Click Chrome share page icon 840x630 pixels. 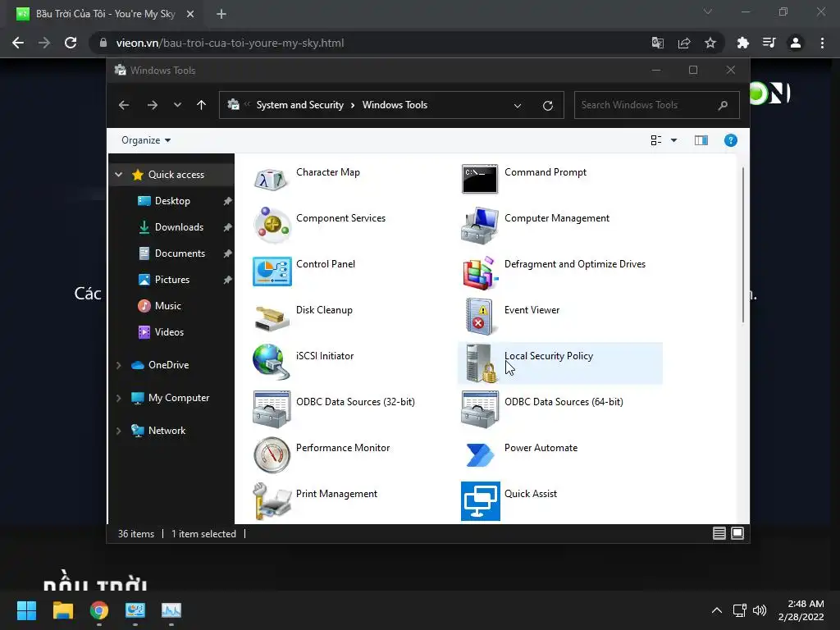(x=684, y=43)
